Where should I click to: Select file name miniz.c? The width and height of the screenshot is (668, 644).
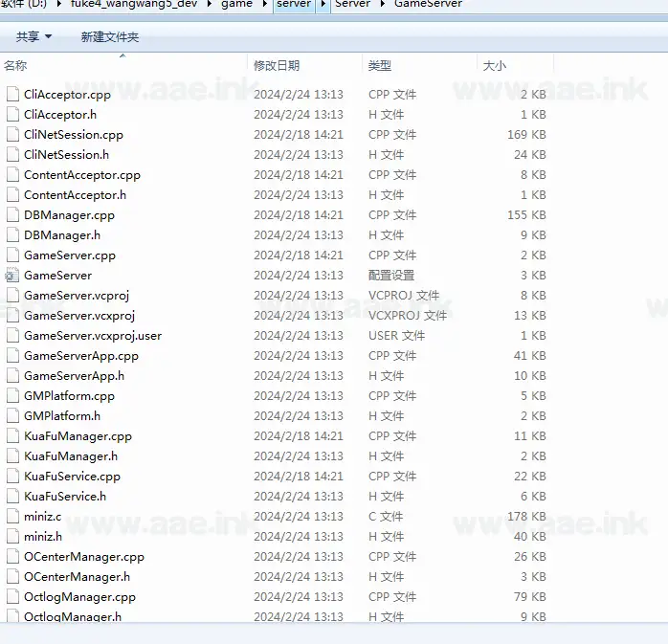43,517
